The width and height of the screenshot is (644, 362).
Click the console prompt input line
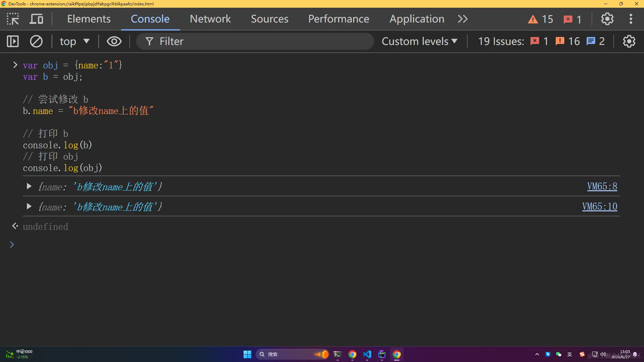point(322,245)
